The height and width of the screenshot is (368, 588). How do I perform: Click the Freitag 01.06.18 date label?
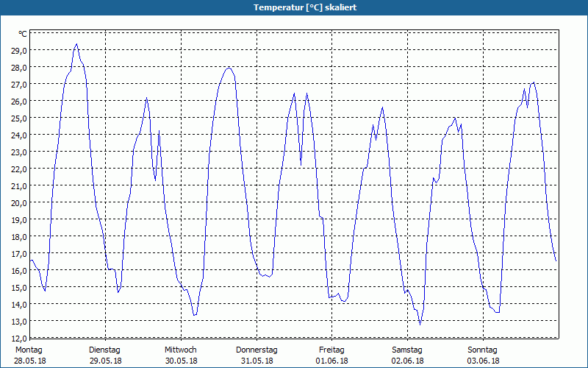pos(332,355)
